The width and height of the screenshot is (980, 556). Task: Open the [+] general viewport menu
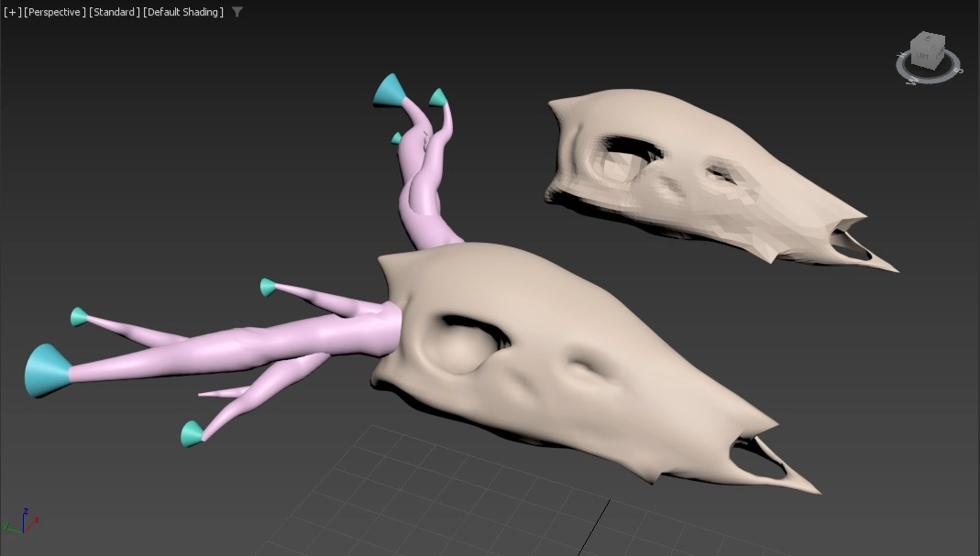tap(13, 13)
